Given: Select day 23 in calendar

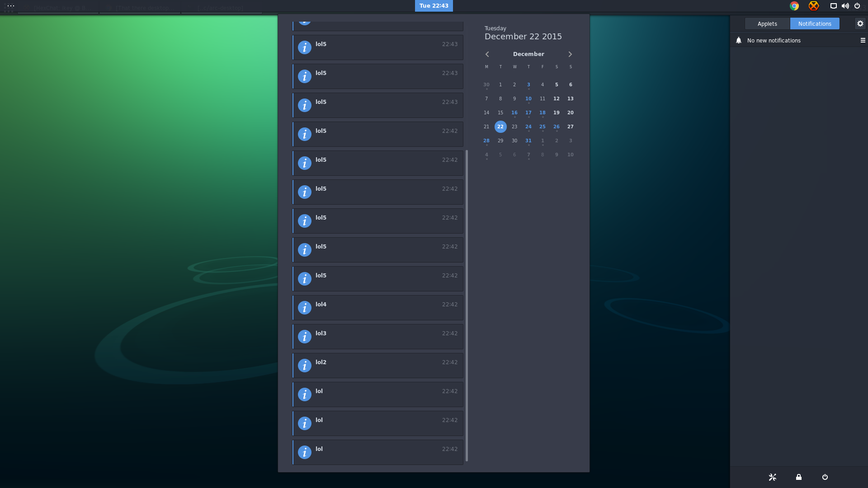Looking at the screenshot, I should (x=514, y=127).
